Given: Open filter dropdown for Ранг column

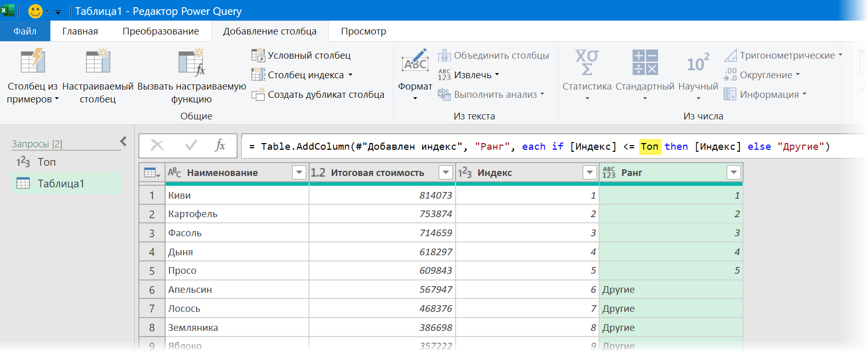Looking at the screenshot, I should 734,172.
